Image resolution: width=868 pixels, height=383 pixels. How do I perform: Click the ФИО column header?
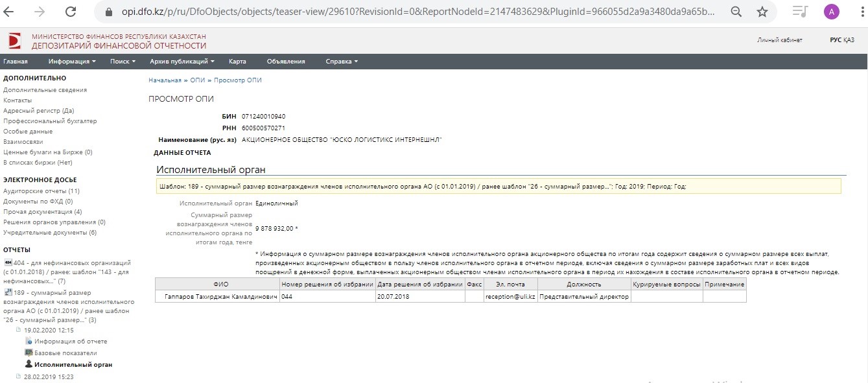coord(217,284)
